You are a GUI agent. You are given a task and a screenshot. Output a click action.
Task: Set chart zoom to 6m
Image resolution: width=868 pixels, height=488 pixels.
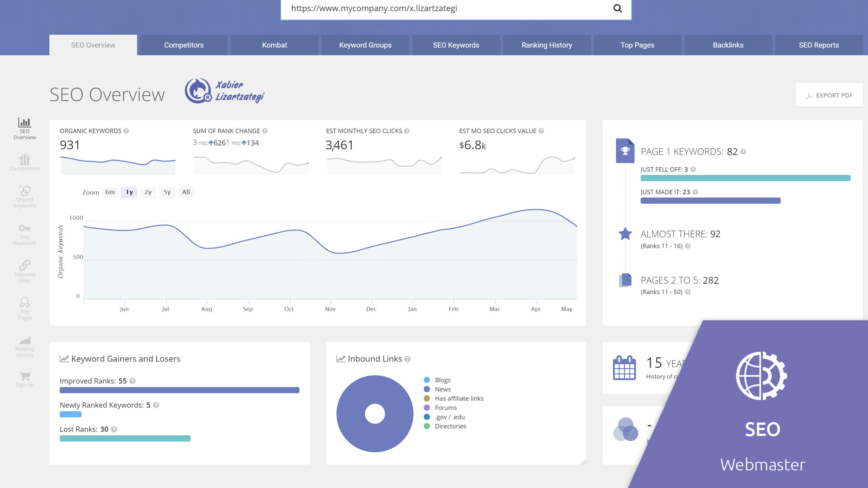(110, 192)
